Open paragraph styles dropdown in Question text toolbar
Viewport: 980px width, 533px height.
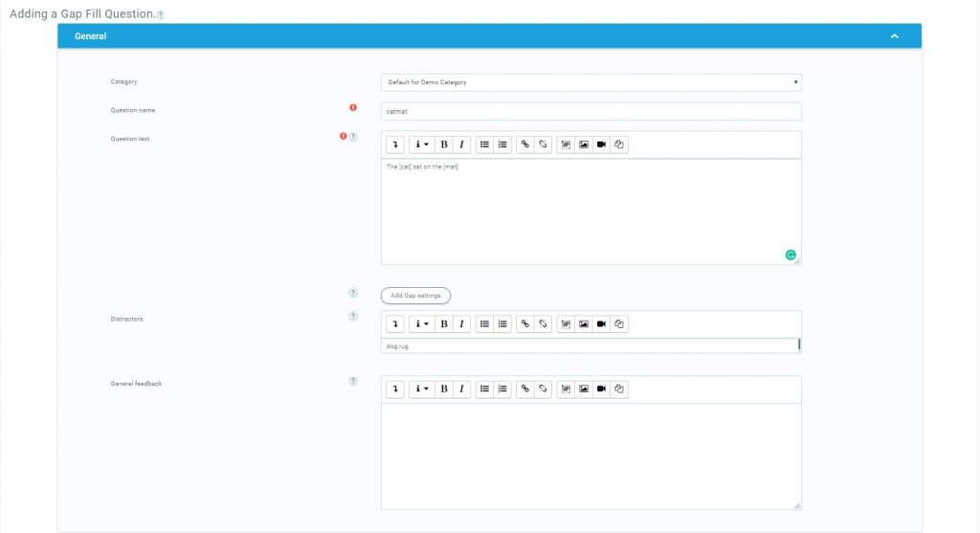[x=421, y=144]
